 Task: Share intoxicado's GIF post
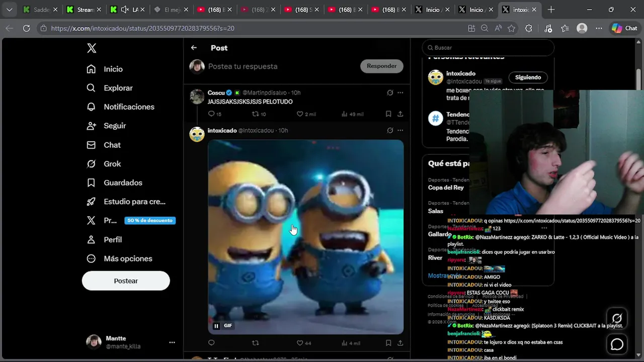(400, 343)
